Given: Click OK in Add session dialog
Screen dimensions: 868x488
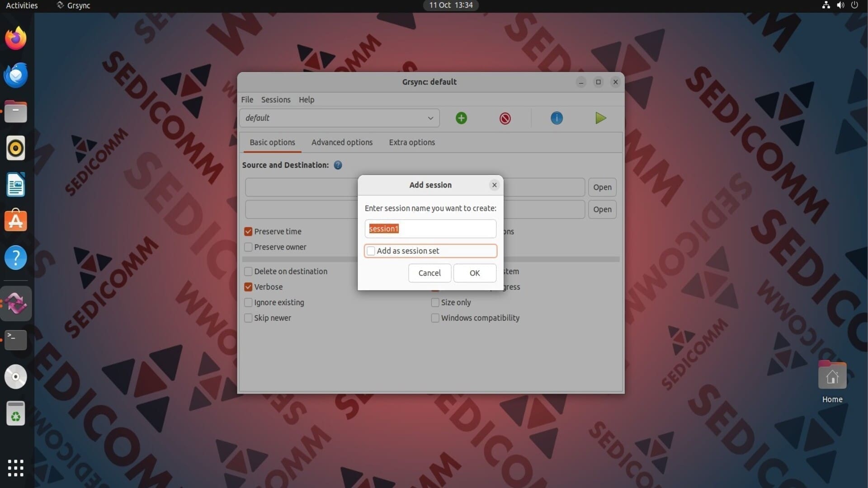Looking at the screenshot, I should (474, 273).
